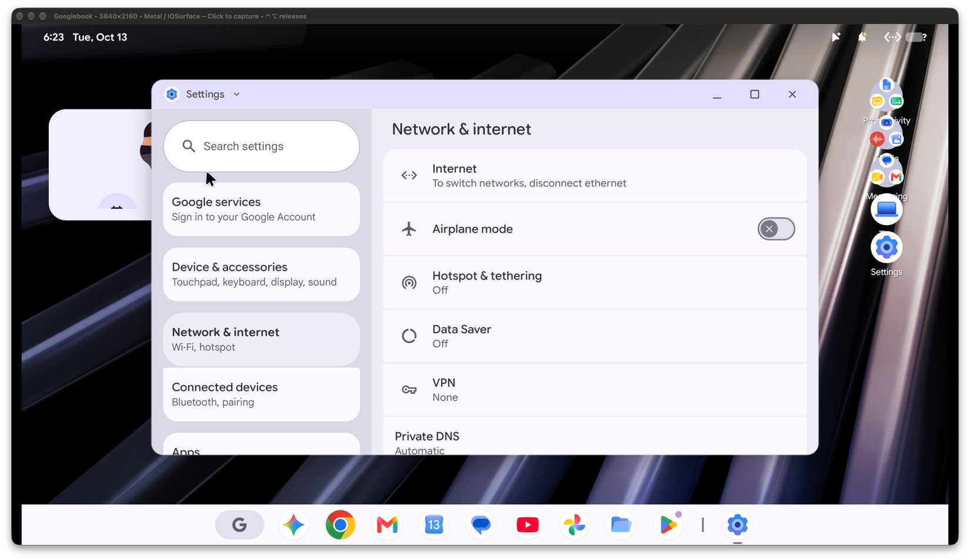Select Network & internet in the sidebar
Image resolution: width=970 pixels, height=560 pixels.
click(x=261, y=340)
